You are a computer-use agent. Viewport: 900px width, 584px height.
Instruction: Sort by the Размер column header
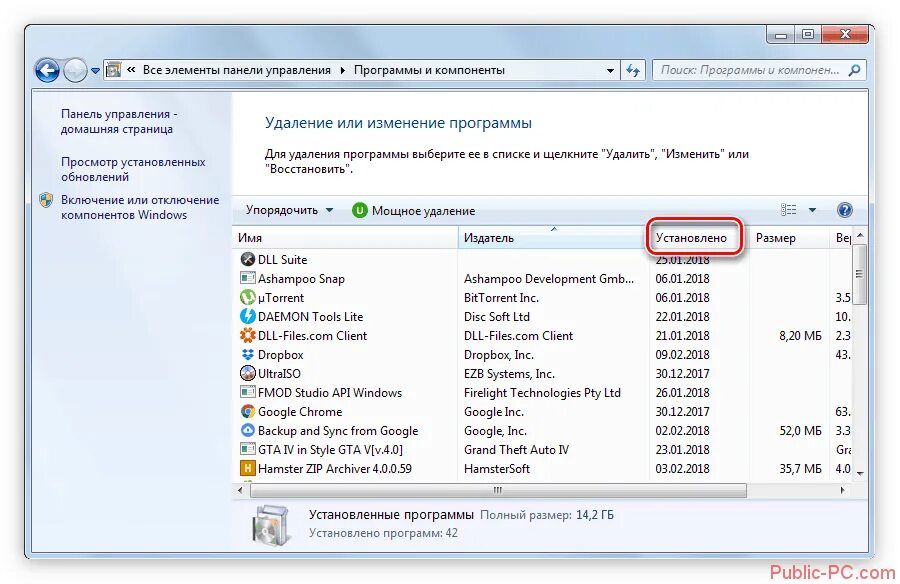tap(789, 238)
